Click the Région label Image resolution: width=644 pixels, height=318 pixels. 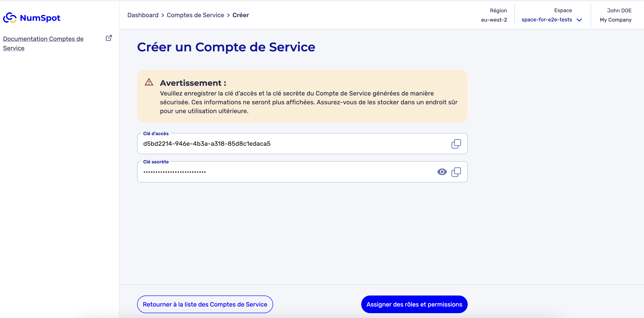498,11
